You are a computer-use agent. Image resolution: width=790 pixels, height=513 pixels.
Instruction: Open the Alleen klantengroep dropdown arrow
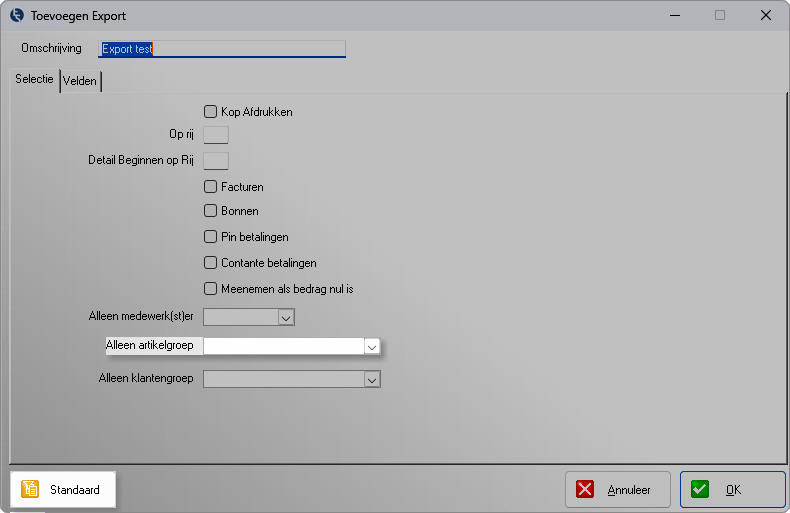click(x=372, y=379)
